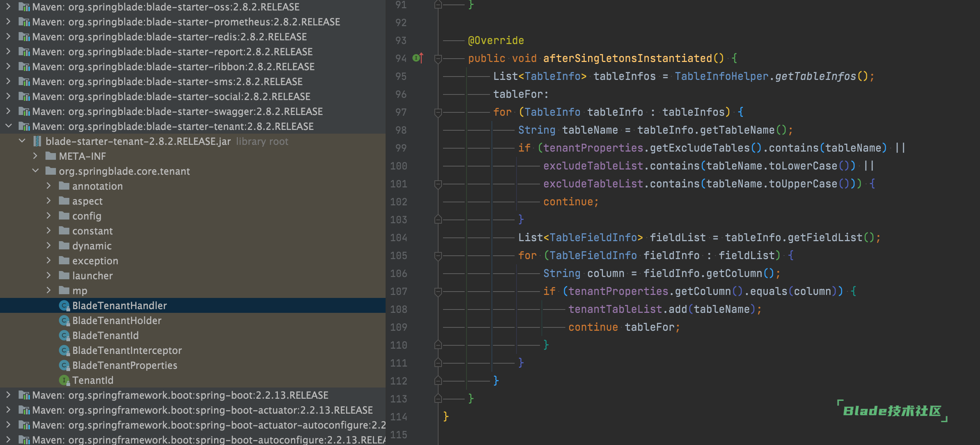Image resolution: width=980 pixels, height=445 pixels.
Task: Click the dynamic package folder icon
Action: [64, 245]
